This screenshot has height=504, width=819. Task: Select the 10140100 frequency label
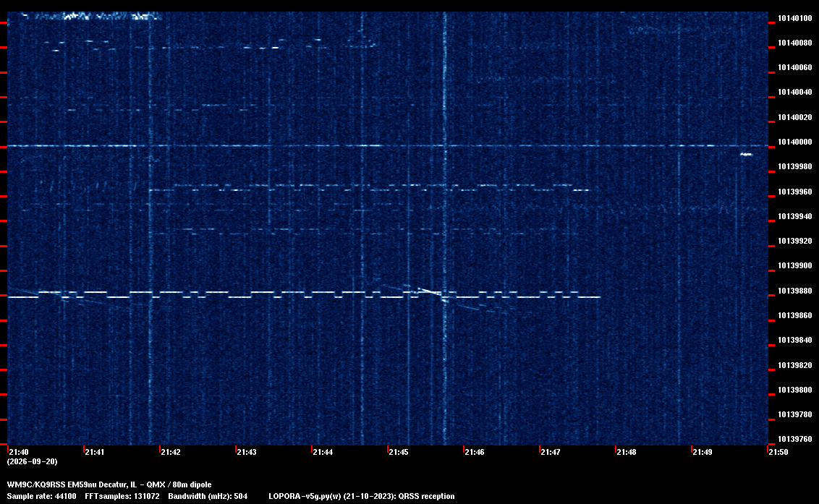click(795, 18)
